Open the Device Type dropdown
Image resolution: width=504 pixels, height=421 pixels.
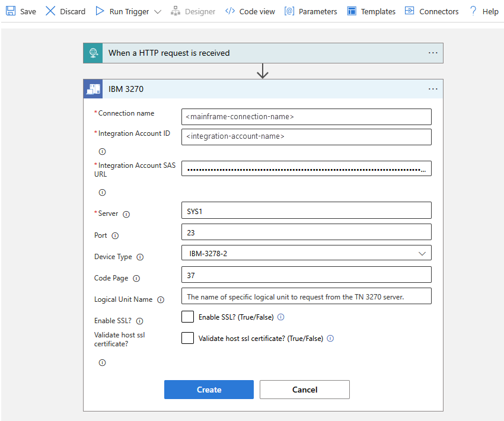tap(307, 253)
